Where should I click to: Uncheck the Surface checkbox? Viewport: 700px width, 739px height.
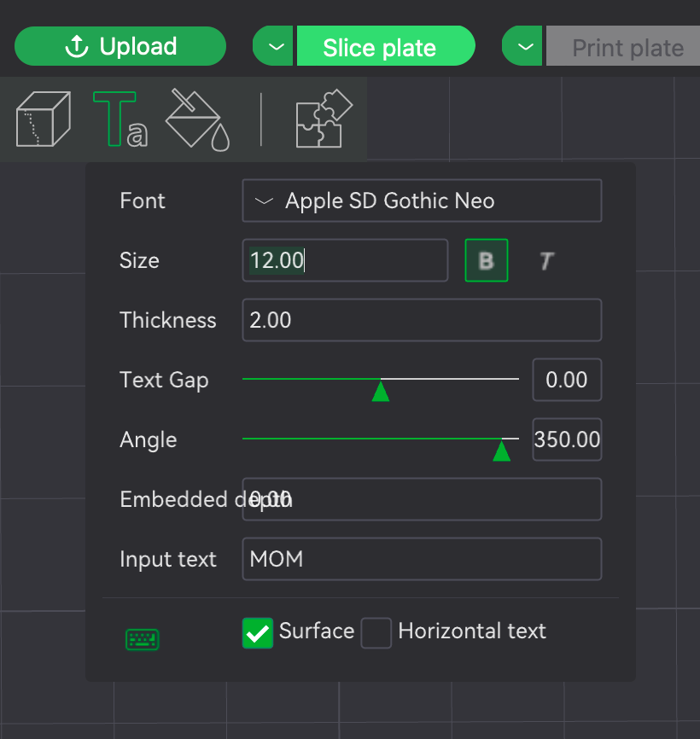click(258, 633)
